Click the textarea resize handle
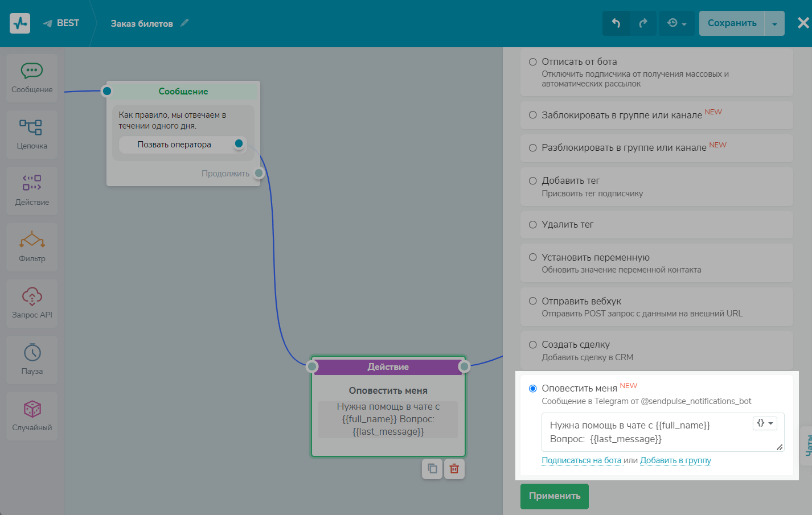This screenshot has width=812, height=515. coord(780,447)
